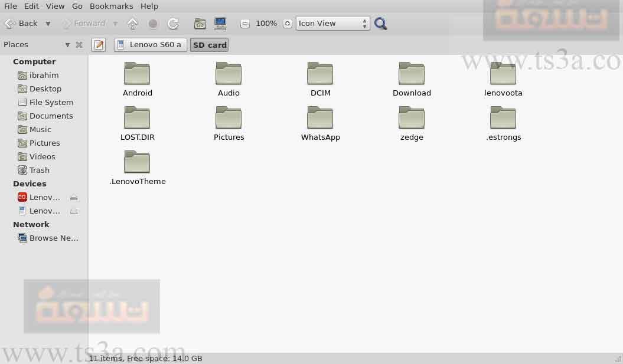Open the Forward history dropdown arrow
The height and width of the screenshot is (364, 623).
coord(115,24)
